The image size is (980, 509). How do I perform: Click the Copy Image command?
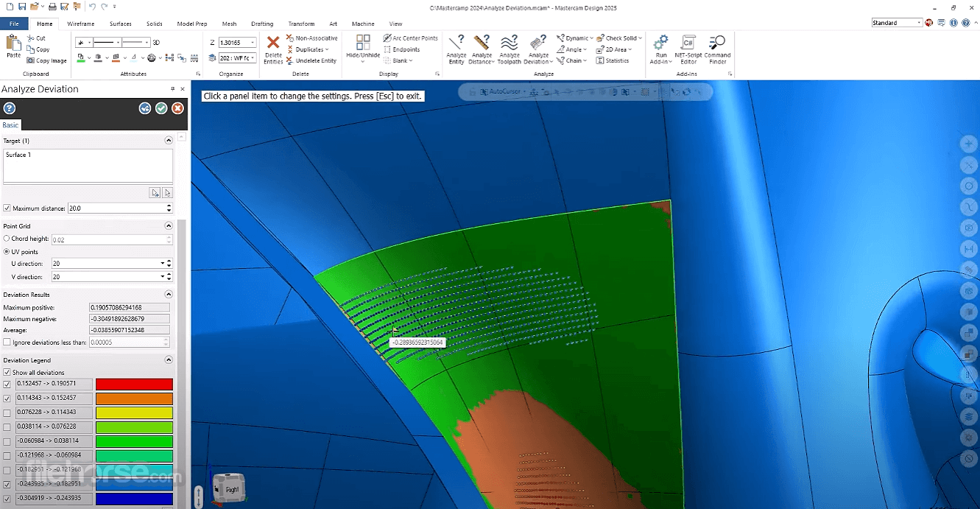[x=47, y=60]
